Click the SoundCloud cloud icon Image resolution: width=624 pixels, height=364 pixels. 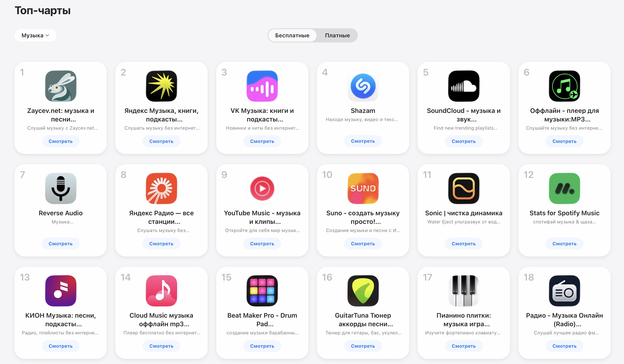[464, 86]
